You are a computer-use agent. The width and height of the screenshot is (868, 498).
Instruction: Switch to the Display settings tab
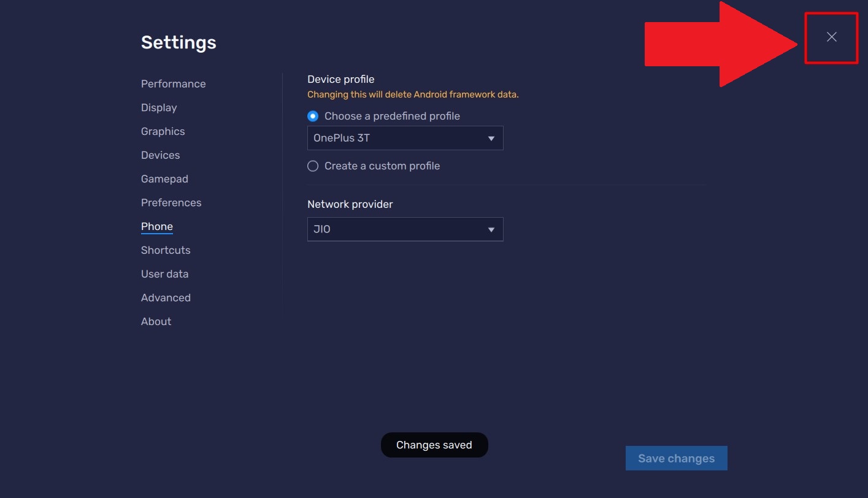tap(158, 107)
